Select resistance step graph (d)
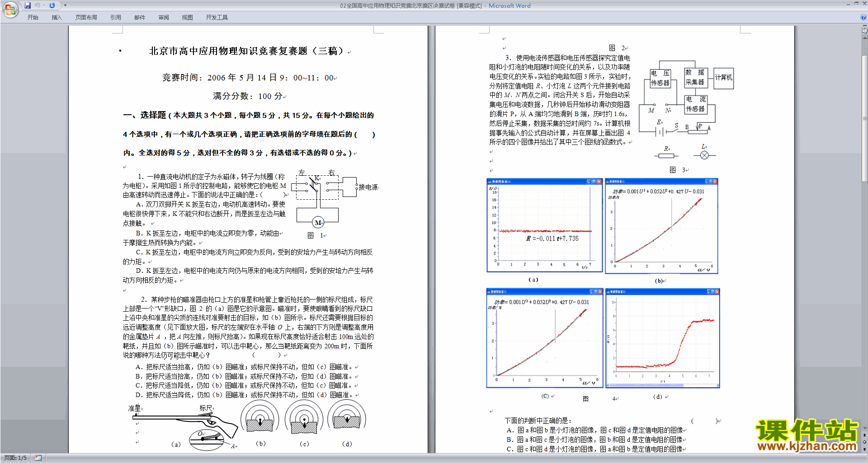 (663, 338)
